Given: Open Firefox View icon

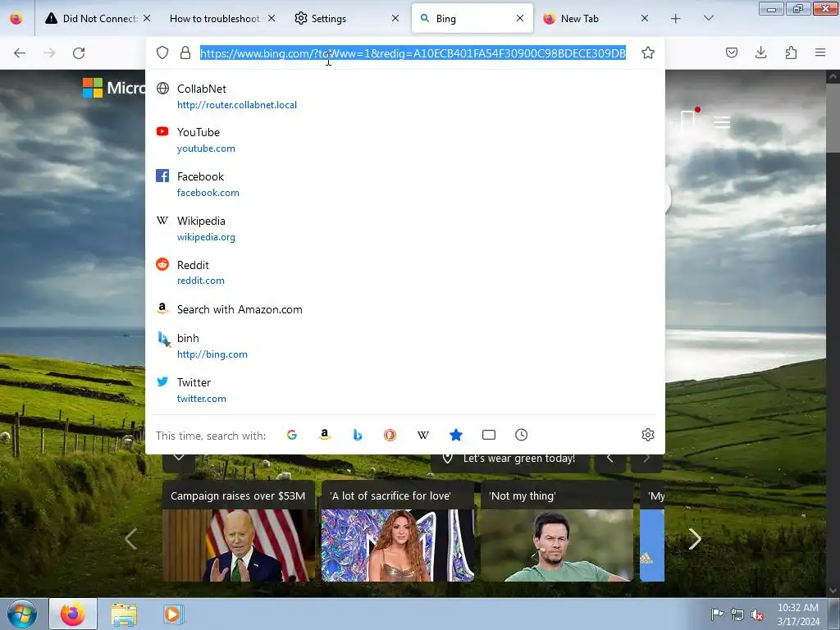Looking at the screenshot, I should coord(16,19).
